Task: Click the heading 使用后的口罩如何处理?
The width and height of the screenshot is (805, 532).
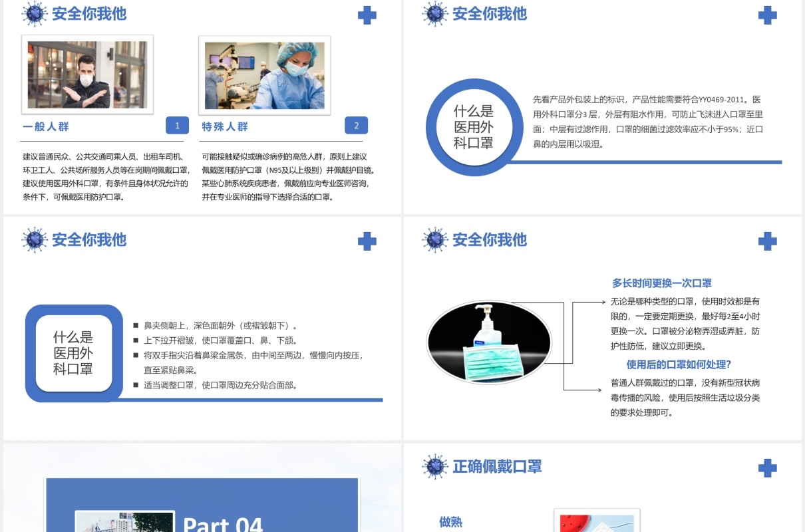Action: (x=679, y=364)
